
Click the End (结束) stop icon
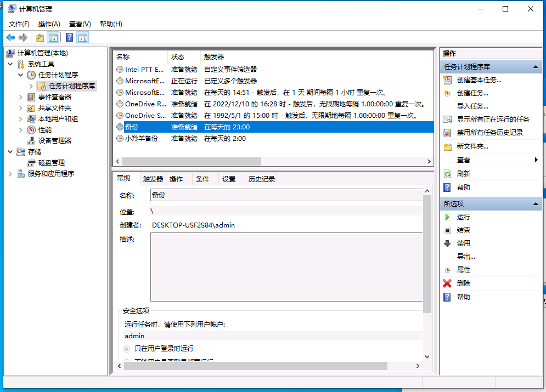coord(447,230)
